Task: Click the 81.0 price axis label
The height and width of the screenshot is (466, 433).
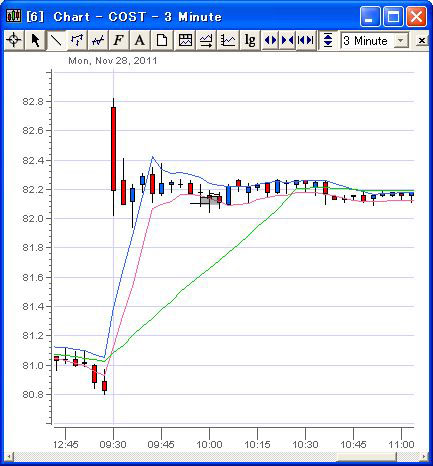Action: tap(33, 365)
